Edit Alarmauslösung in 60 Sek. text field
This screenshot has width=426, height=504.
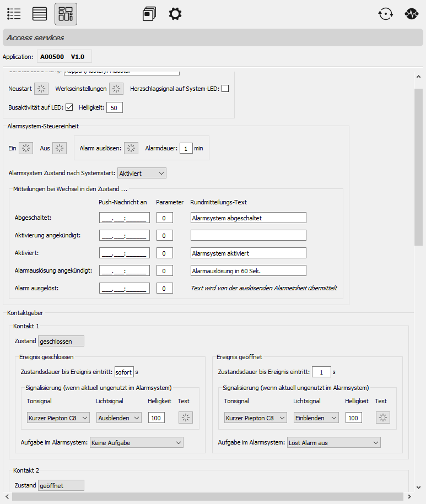point(249,270)
